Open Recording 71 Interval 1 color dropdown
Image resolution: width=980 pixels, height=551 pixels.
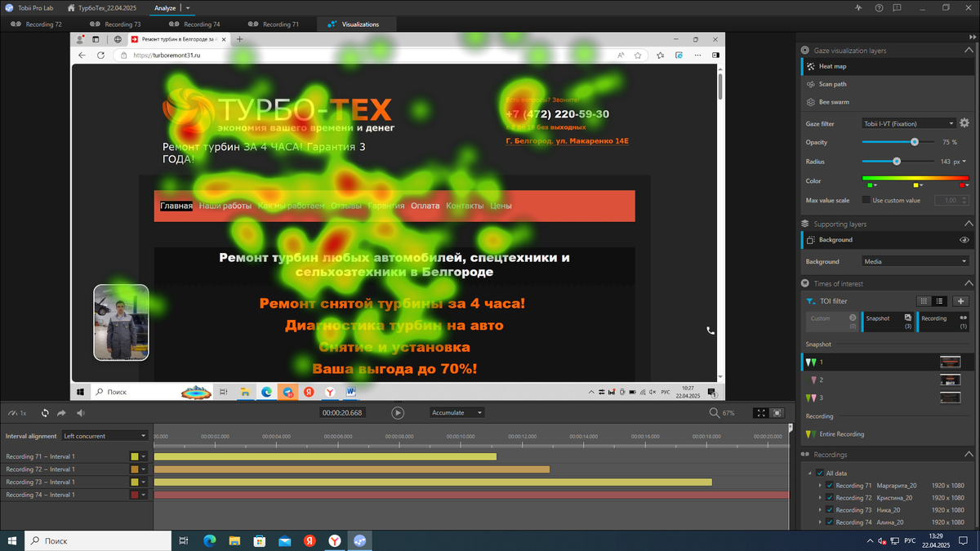point(144,456)
